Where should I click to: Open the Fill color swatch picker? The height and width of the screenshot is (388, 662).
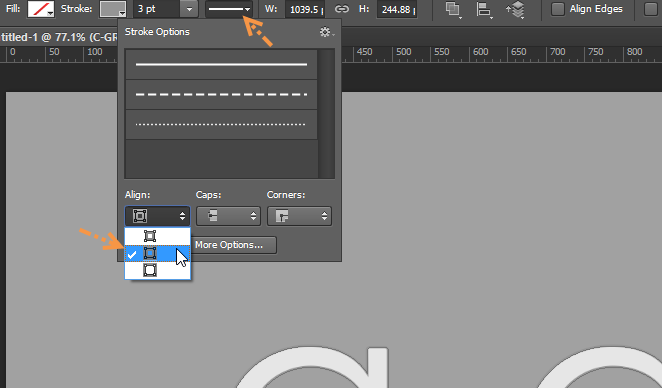click(41, 9)
